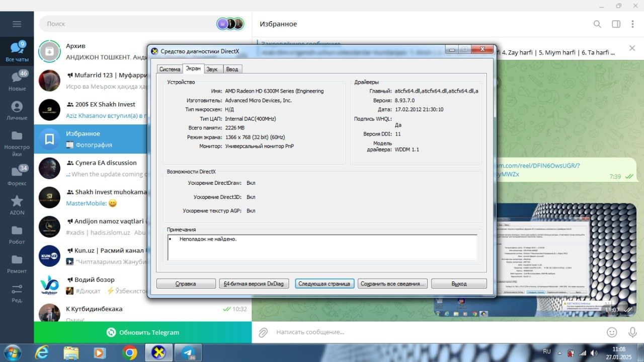644x362 pixels.
Task: Open the Ввод tab
Action: click(x=232, y=69)
